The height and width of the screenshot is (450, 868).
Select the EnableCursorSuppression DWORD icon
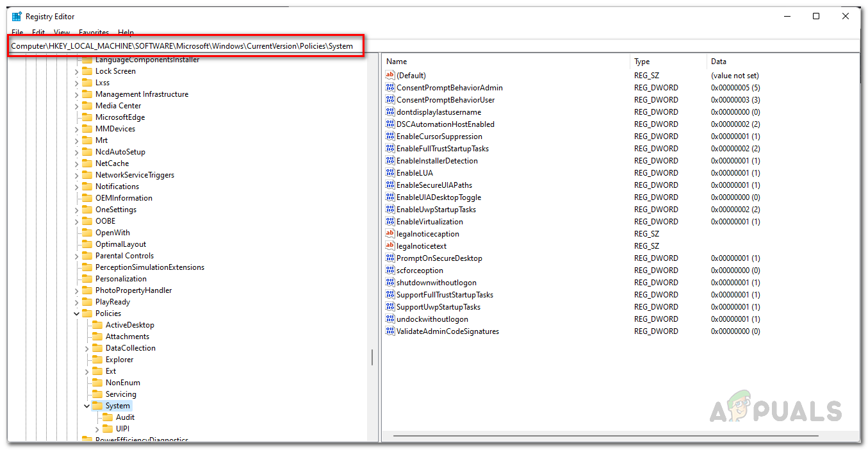389,136
